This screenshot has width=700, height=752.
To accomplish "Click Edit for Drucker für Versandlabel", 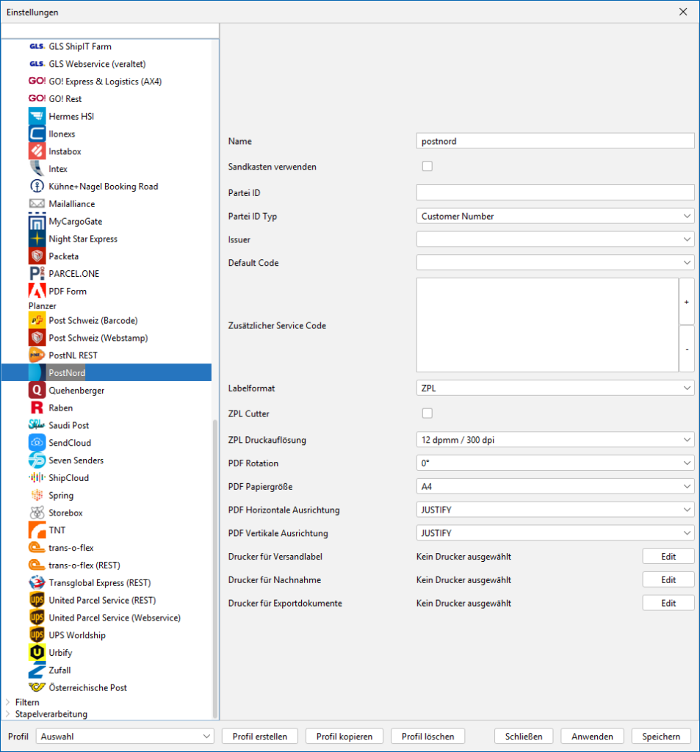I will coord(668,557).
